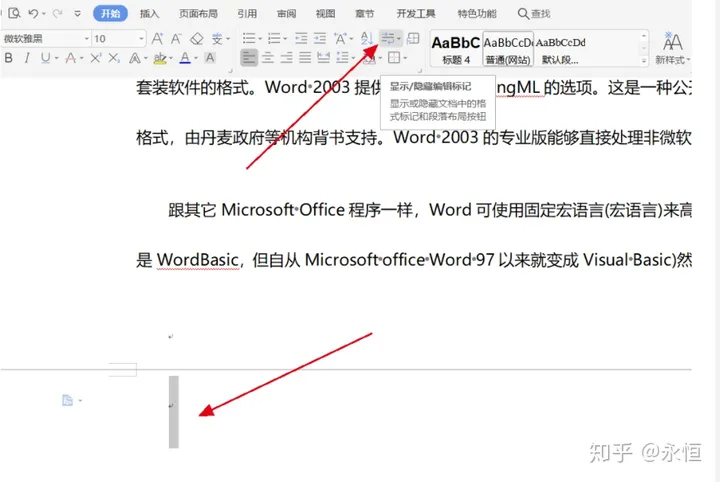The image size is (720, 482).
Task: Toggle italic formatting
Action: point(27,59)
